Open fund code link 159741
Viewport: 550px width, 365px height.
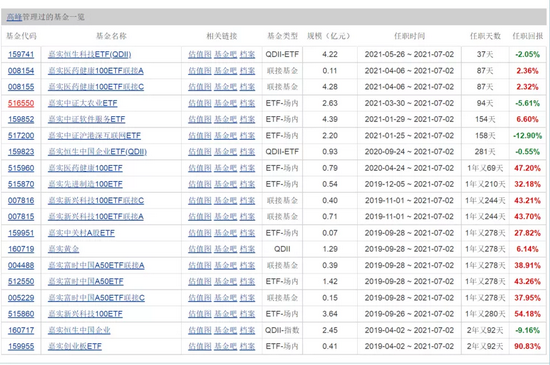(21, 54)
